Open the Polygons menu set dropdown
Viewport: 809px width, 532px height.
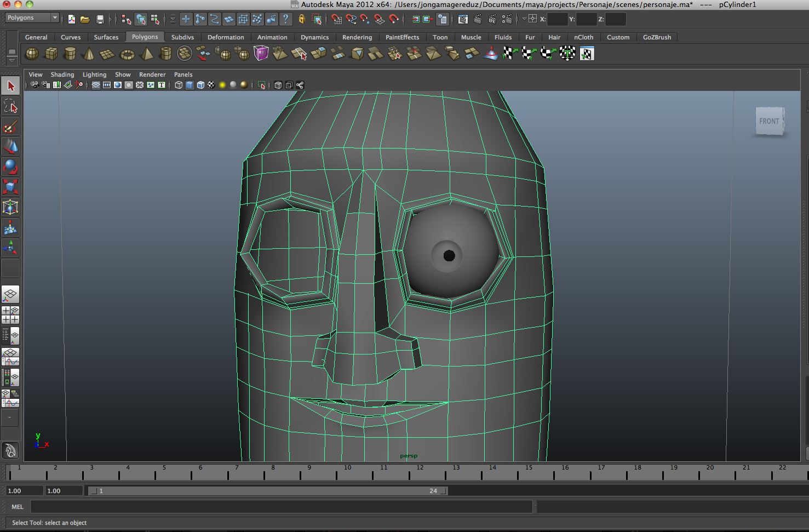32,18
